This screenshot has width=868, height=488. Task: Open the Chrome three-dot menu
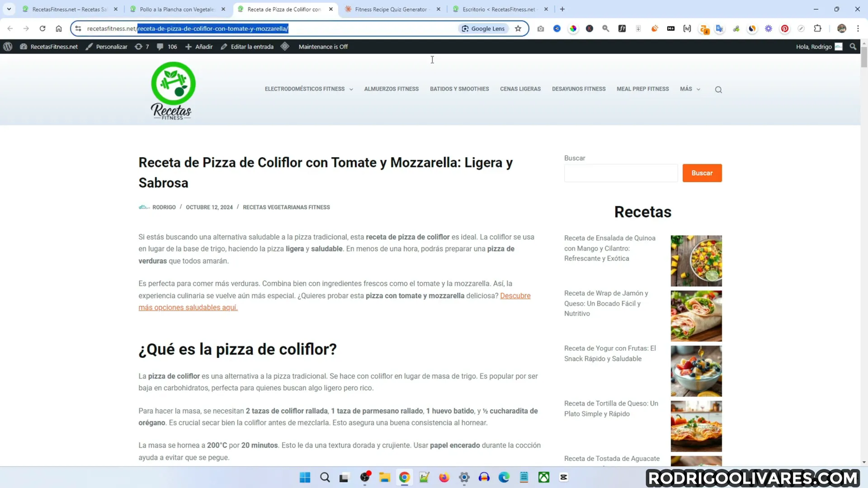tap(857, 29)
